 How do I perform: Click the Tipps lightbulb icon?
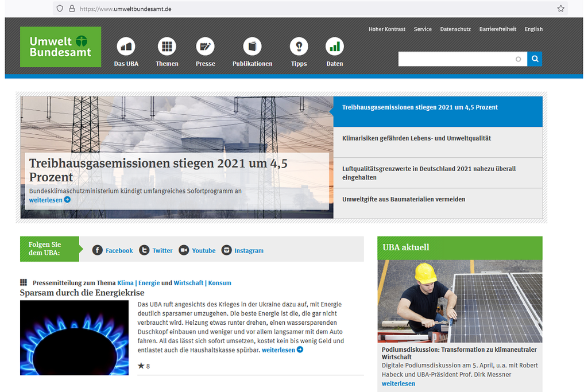click(299, 46)
